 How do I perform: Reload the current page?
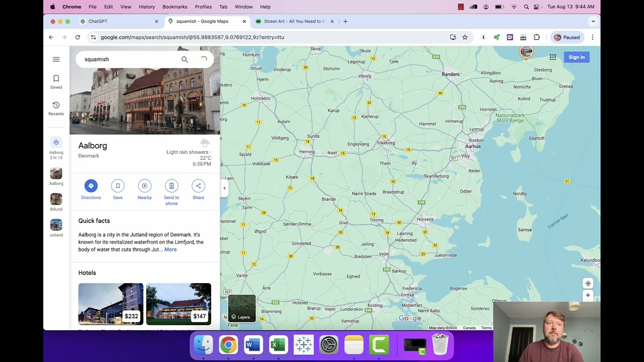[77, 37]
